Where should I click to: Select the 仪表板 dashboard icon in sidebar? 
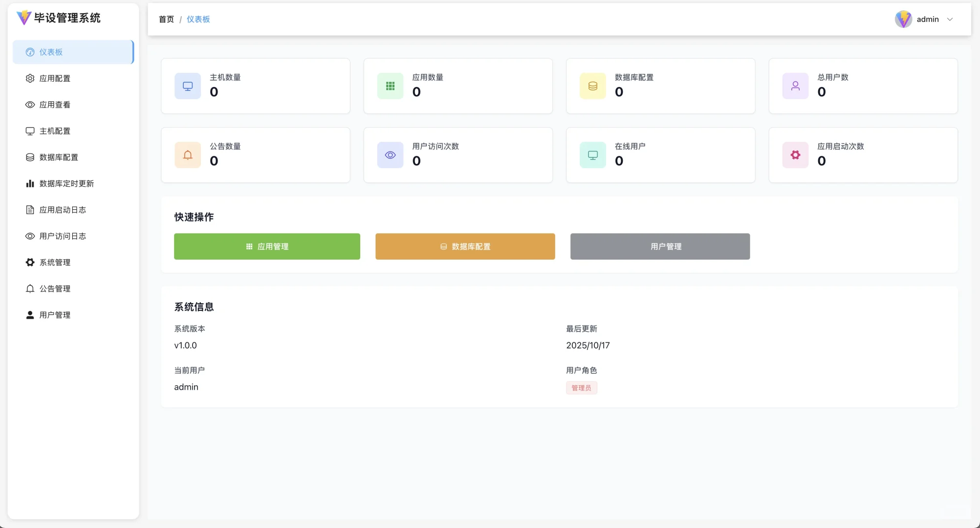30,52
